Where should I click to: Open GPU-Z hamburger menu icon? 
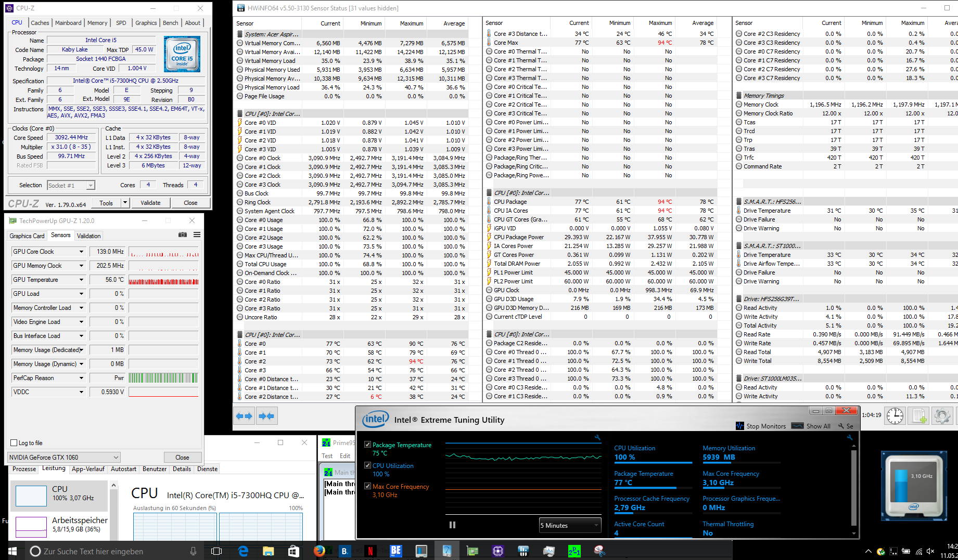pyautogui.click(x=197, y=235)
